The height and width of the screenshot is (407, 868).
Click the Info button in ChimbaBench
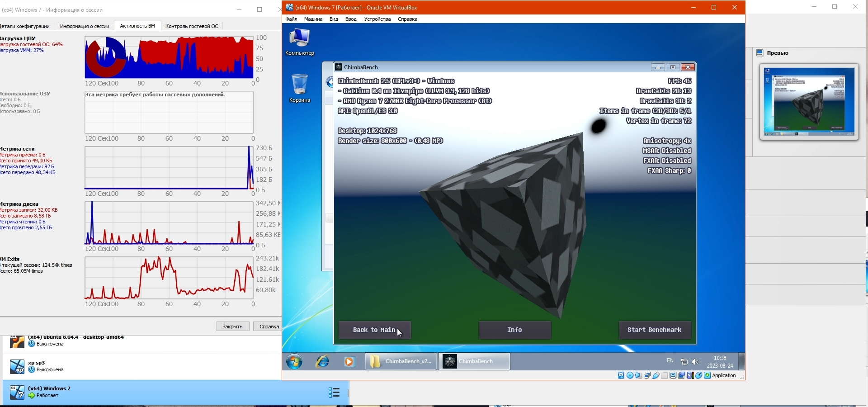(x=514, y=330)
